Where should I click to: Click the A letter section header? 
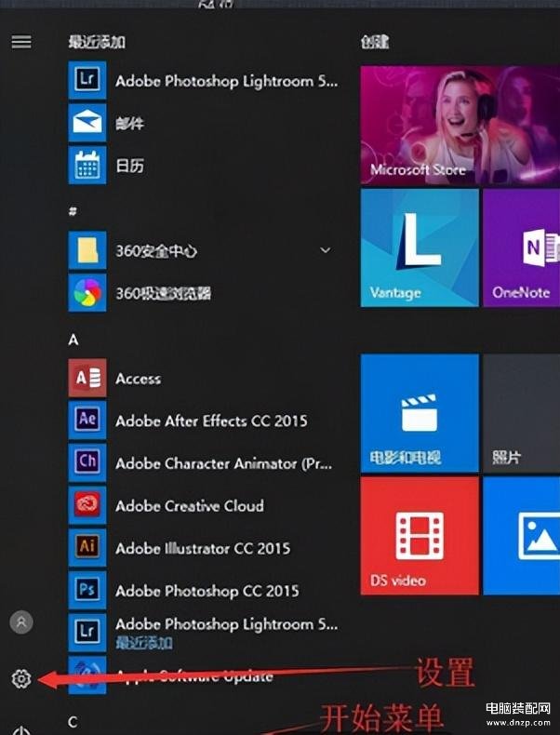tap(73, 340)
